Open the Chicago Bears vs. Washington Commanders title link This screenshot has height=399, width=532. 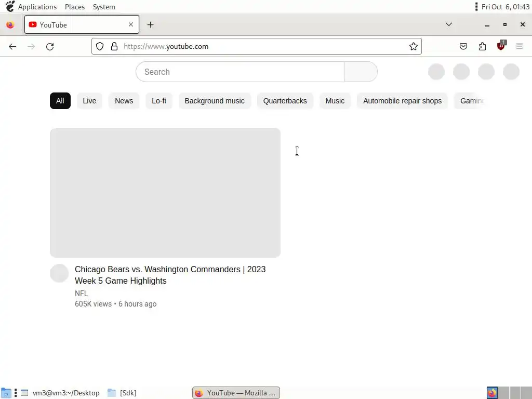(x=170, y=275)
